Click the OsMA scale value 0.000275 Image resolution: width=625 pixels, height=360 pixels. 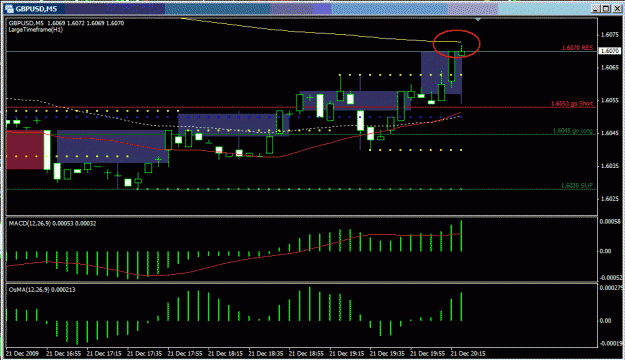tap(611, 287)
